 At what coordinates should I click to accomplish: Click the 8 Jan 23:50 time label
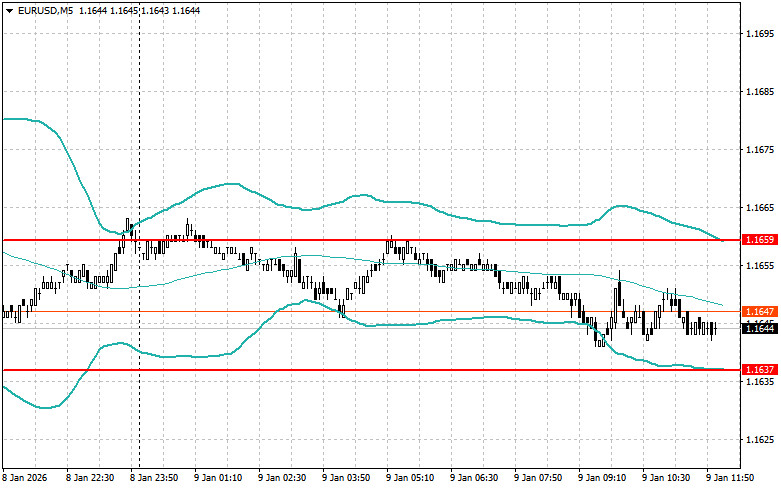[156, 478]
